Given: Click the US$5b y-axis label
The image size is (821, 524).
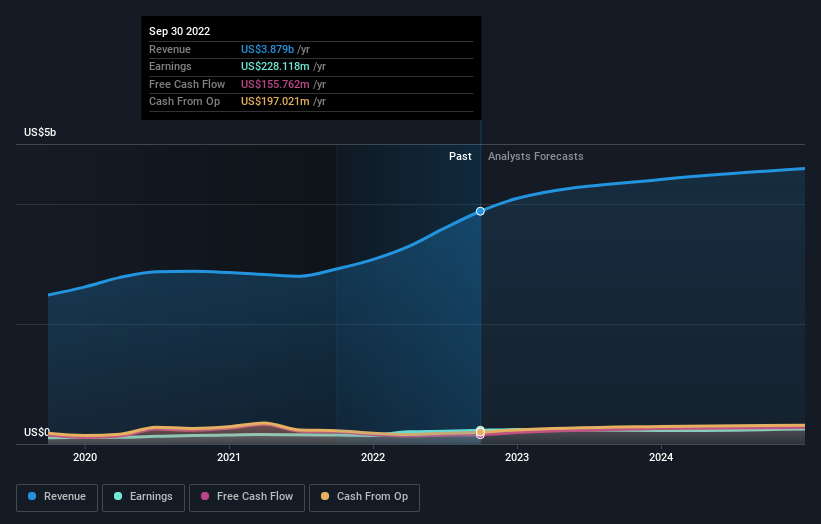Looking at the screenshot, I should click(x=40, y=132).
